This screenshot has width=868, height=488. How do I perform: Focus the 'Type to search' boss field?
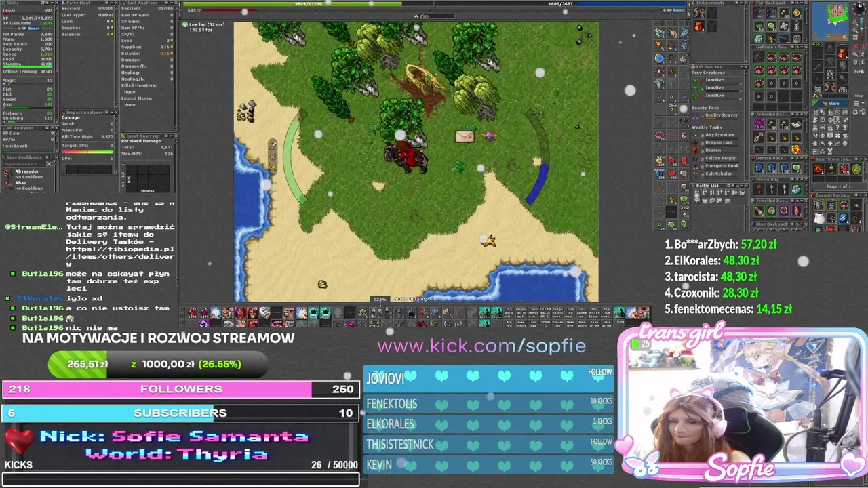(x=24, y=164)
